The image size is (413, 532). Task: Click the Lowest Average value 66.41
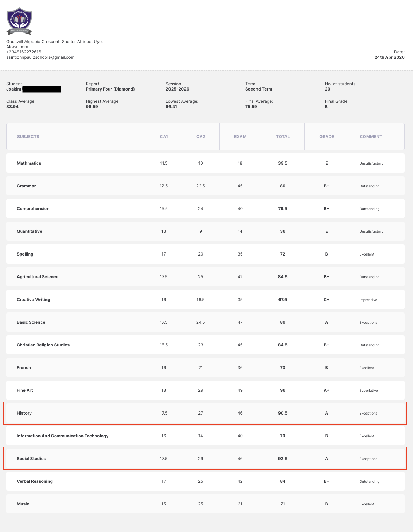[x=171, y=107]
